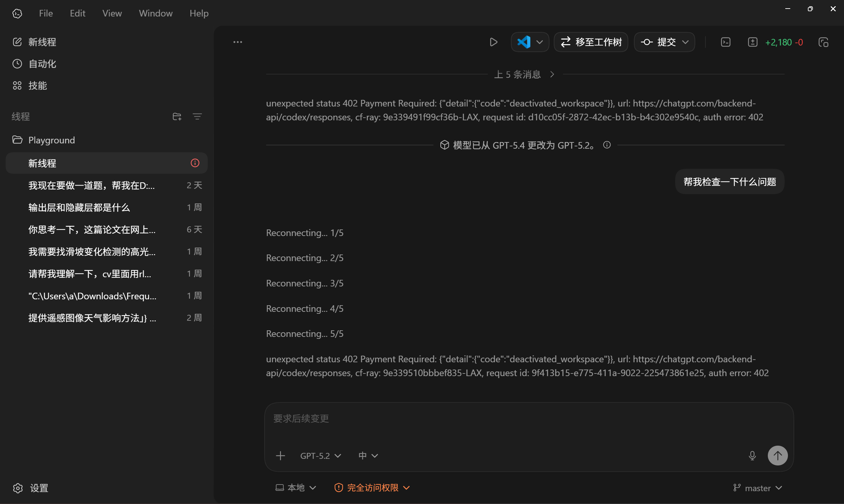844x504 pixels.
Task: Open 完全访问权限 permissions dropdown
Action: point(372,488)
